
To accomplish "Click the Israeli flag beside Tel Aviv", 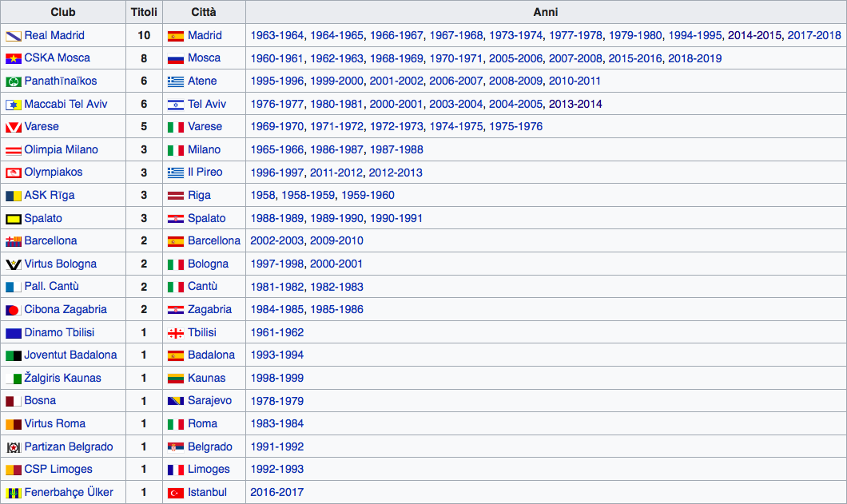I will [176, 105].
